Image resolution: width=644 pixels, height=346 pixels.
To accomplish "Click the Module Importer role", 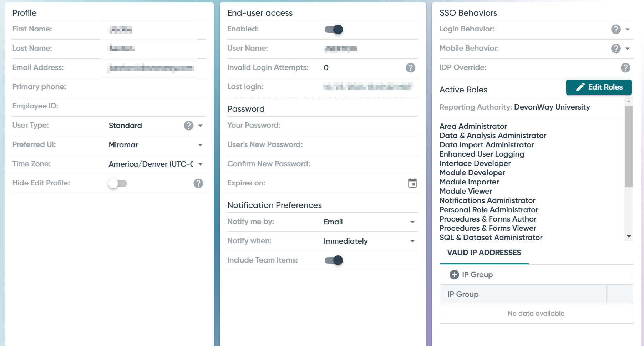I will click(x=469, y=182).
